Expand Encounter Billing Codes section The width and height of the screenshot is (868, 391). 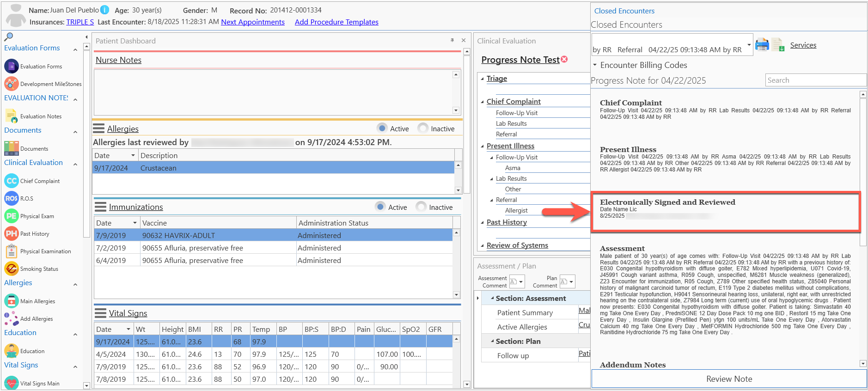(595, 65)
